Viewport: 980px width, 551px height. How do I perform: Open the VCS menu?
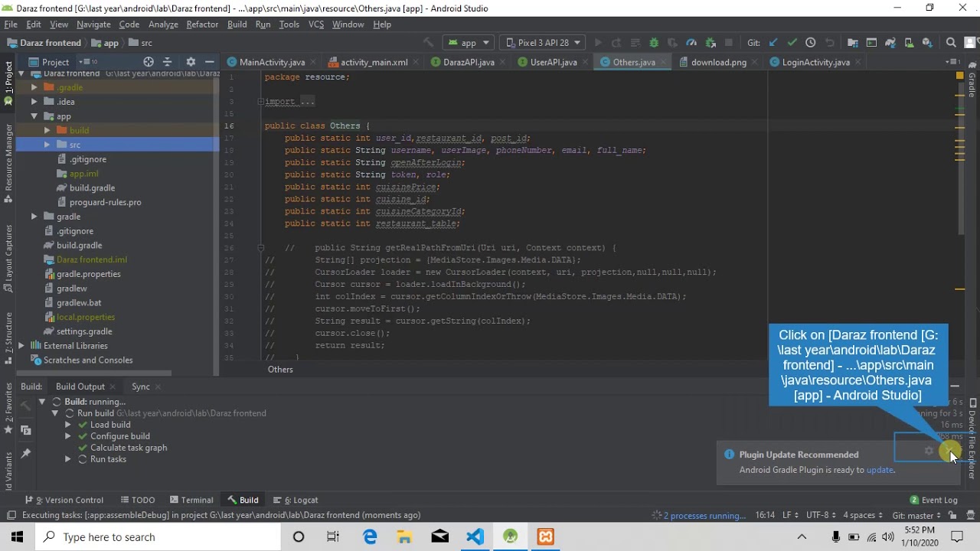(x=315, y=24)
